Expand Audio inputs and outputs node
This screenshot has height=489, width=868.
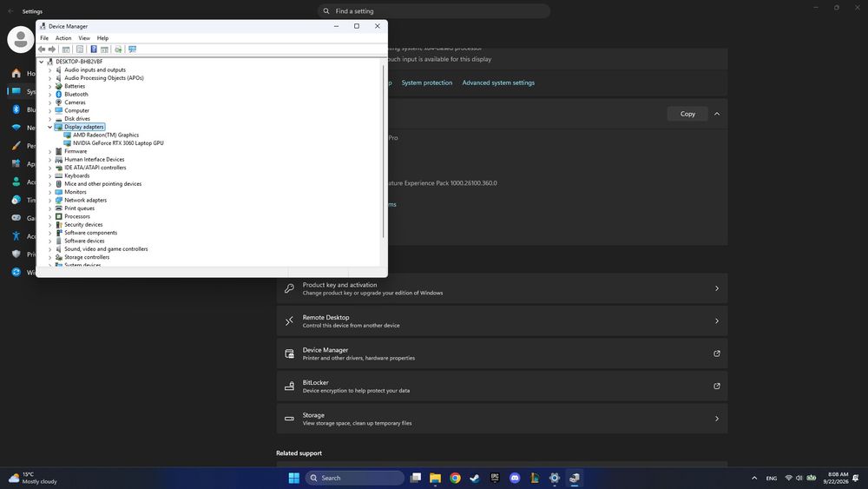point(49,69)
